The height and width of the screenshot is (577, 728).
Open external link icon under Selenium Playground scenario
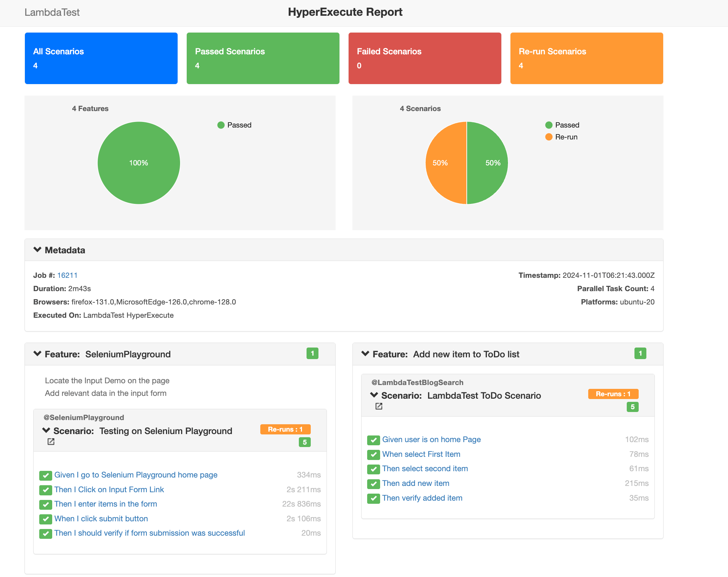(x=51, y=442)
